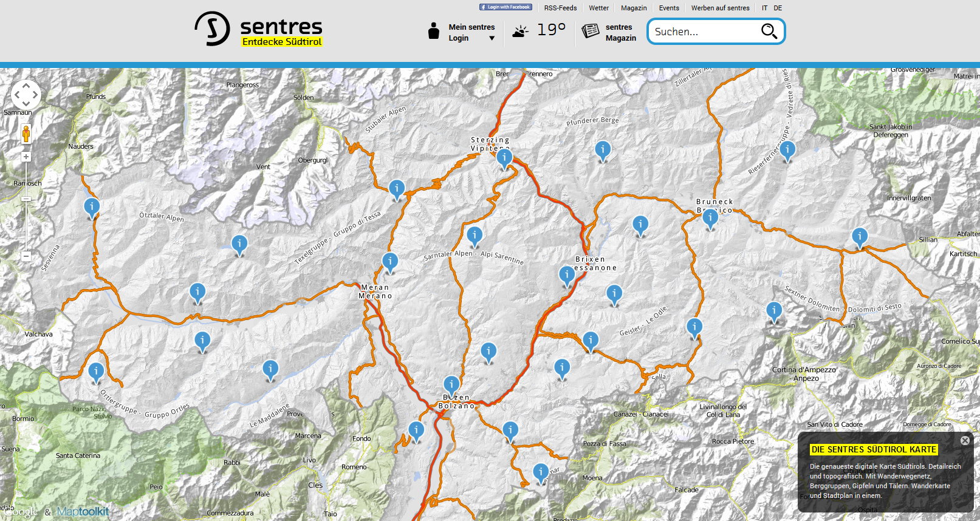The width and height of the screenshot is (980, 521).
Task: Click the sentres logo icon
Action: click(x=212, y=29)
